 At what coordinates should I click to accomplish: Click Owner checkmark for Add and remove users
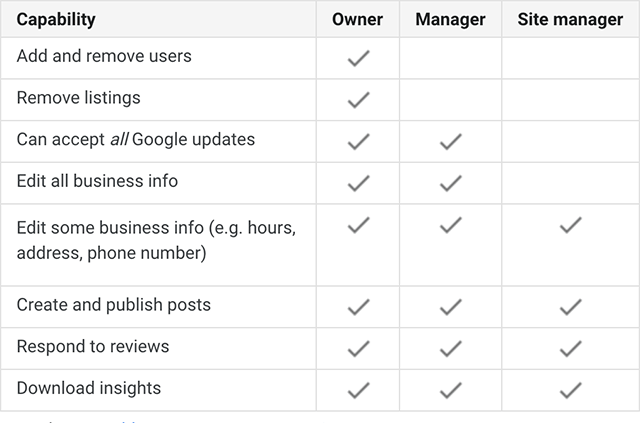358,59
